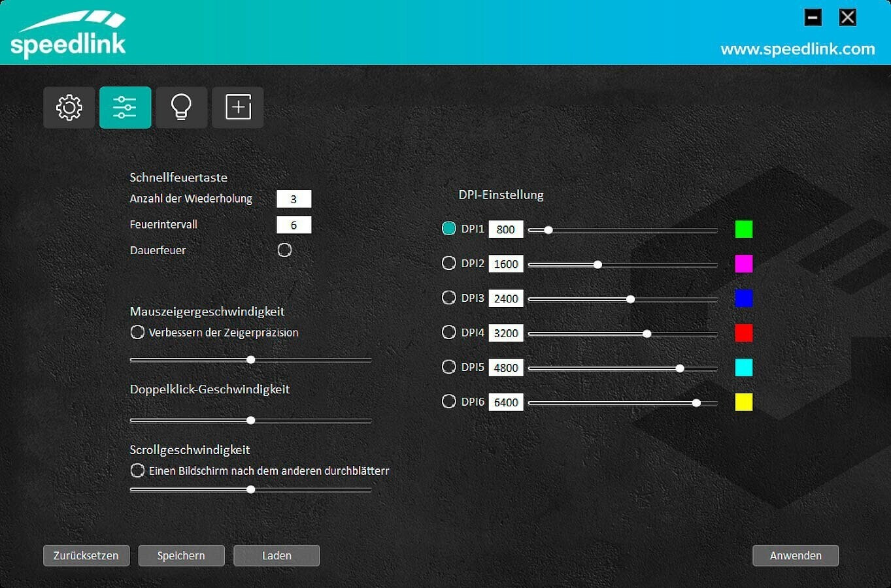
Task: Click the Speedlink logo
Action: pyautogui.click(x=68, y=34)
